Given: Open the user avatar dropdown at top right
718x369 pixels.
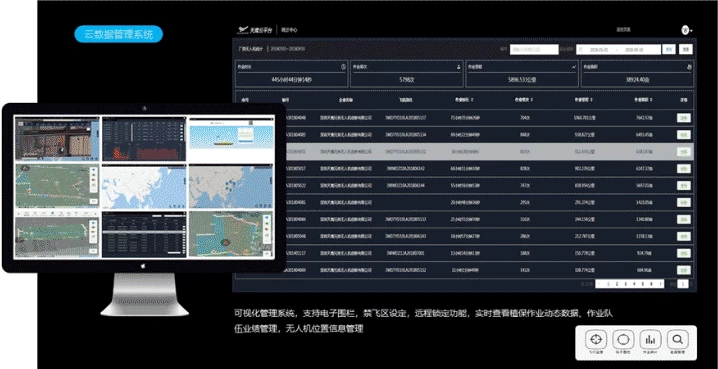Looking at the screenshot, I should [686, 30].
